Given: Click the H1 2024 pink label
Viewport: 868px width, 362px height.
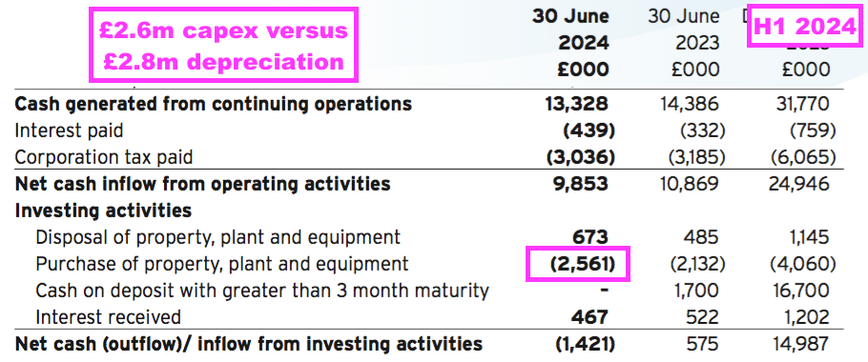Looking at the screenshot, I should click(x=805, y=26).
